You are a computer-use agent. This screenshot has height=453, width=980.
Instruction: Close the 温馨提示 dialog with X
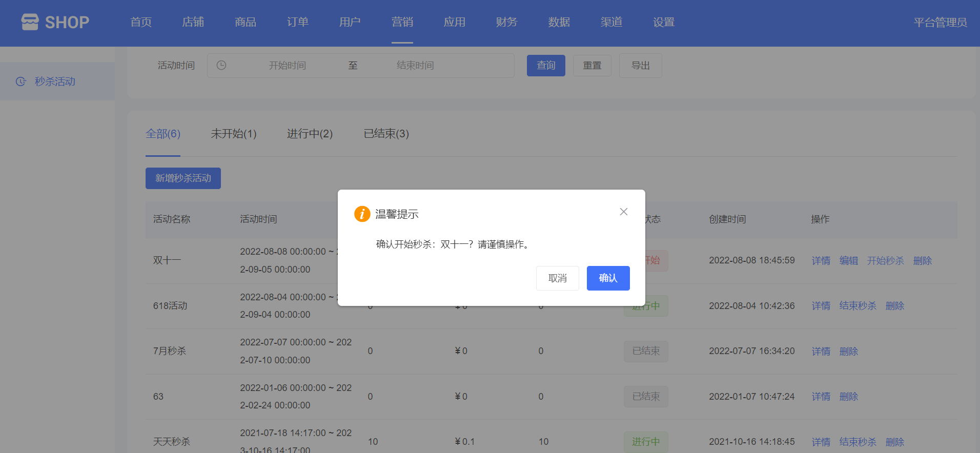pos(624,212)
